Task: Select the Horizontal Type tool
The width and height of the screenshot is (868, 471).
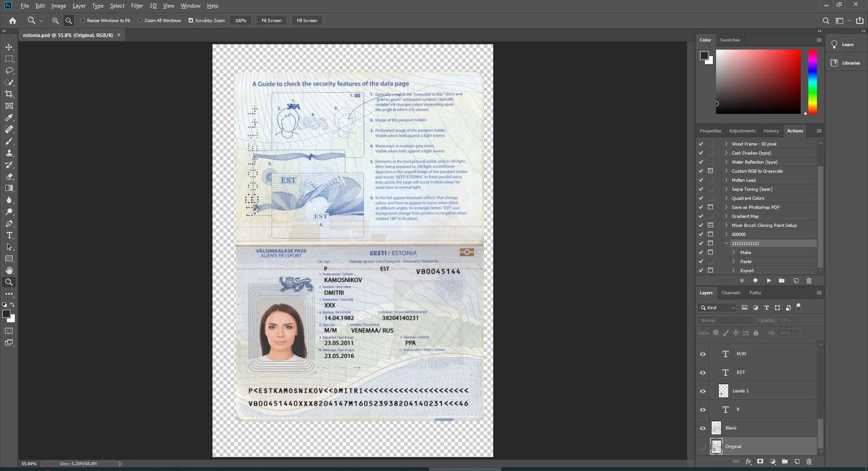Action: click(x=9, y=235)
